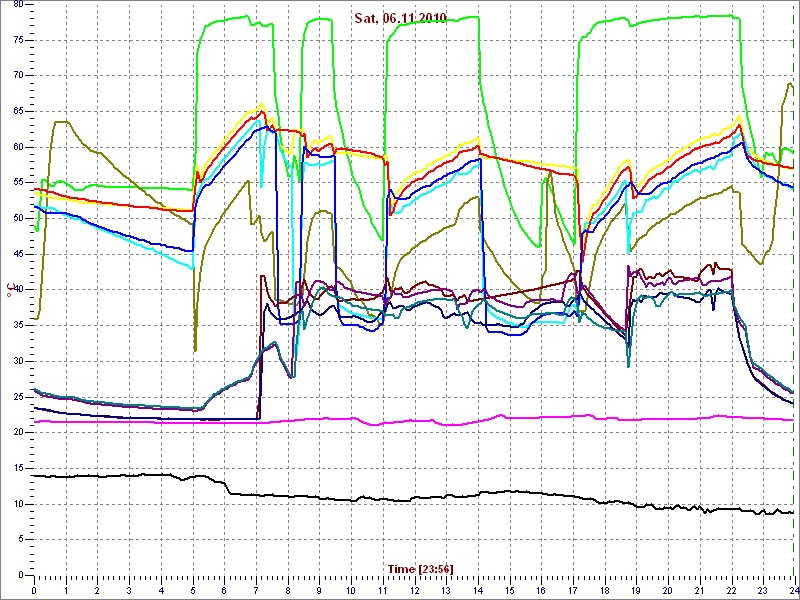
Task: Pick hour 3 label on time axis
Action: coord(129,589)
